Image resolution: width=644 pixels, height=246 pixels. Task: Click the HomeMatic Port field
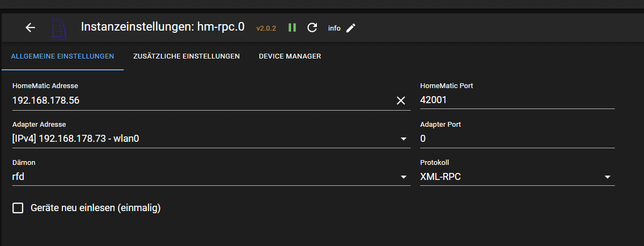516,100
